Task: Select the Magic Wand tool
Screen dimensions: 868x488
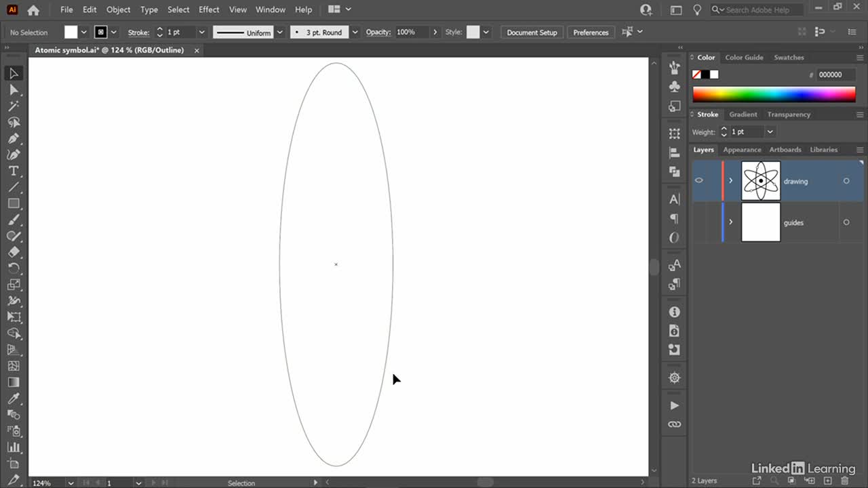Action: 14,106
